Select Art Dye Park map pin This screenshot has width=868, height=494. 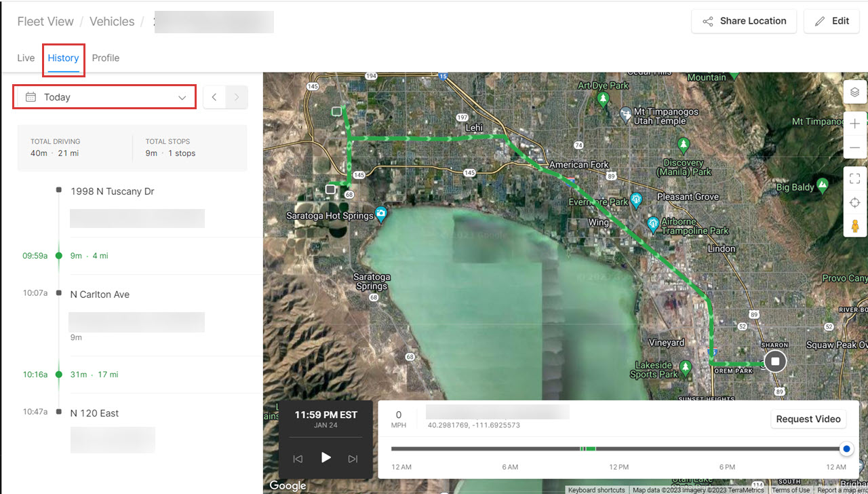click(603, 99)
